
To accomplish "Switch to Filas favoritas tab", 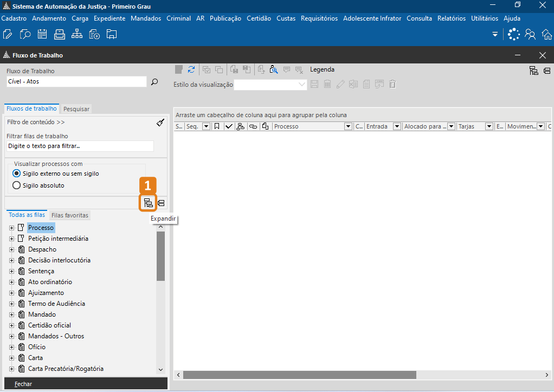I will 69,215.
